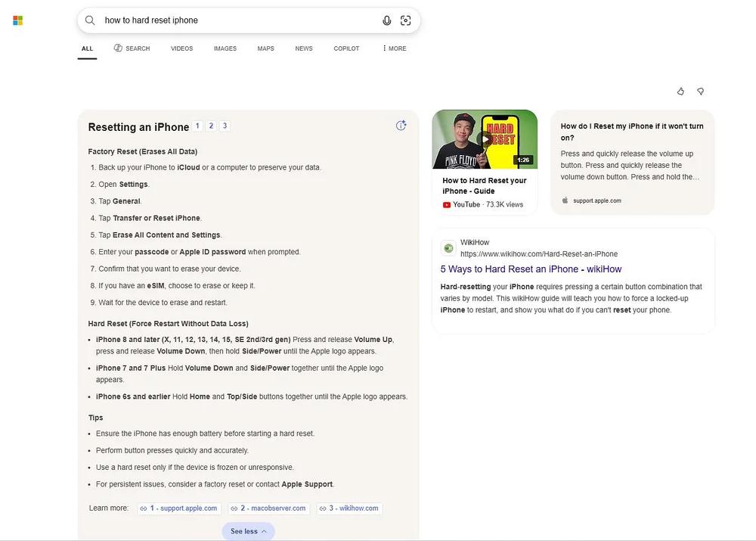Click the Search tab icon
Image resolution: width=756 pixels, height=541 pixels.
[118, 48]
